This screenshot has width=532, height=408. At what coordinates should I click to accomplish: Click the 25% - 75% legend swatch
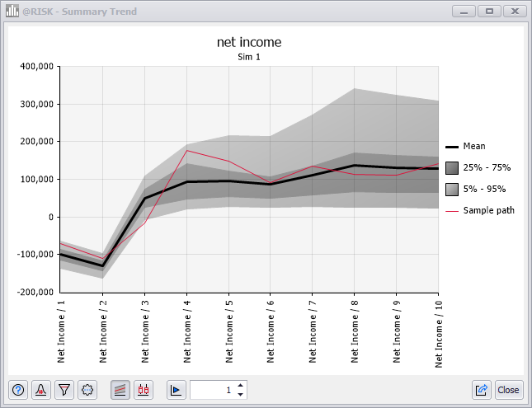pos(451,167)
